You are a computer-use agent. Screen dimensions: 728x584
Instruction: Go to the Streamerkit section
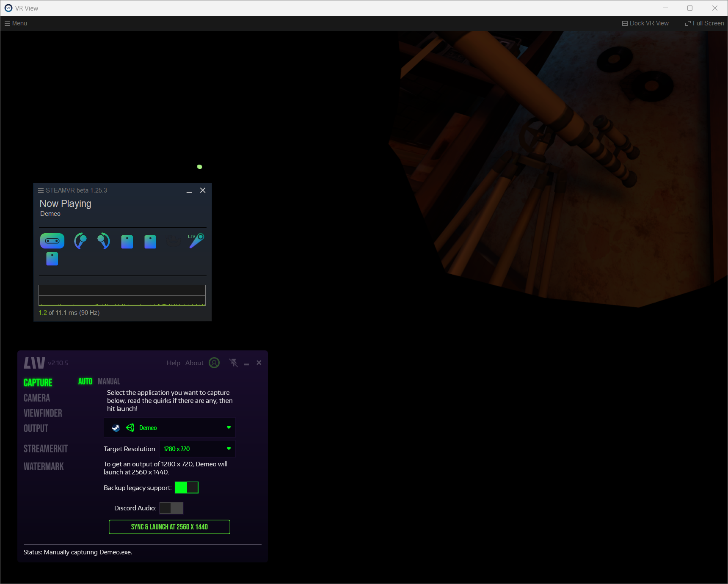coord(46,449)
